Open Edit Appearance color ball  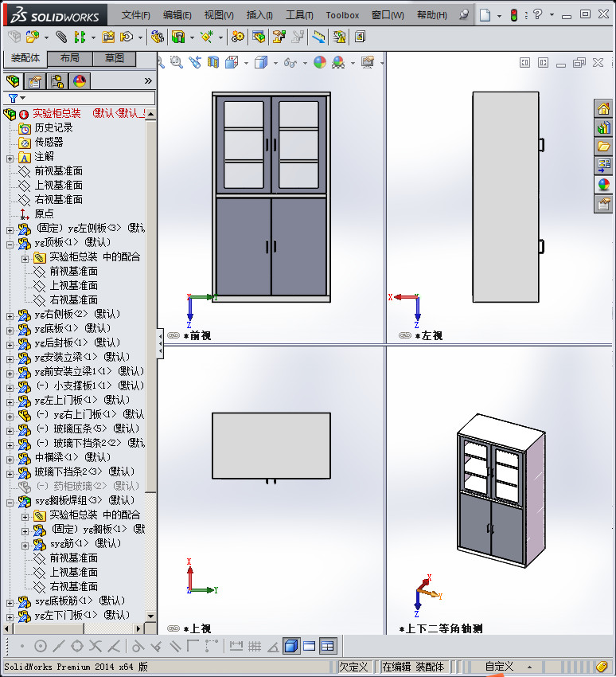(320, 63)
